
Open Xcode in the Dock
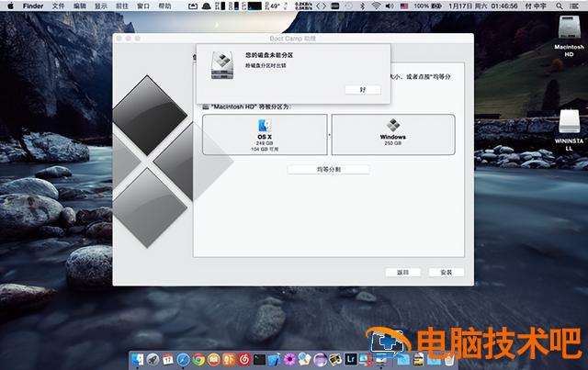click(x=275, y=359)
